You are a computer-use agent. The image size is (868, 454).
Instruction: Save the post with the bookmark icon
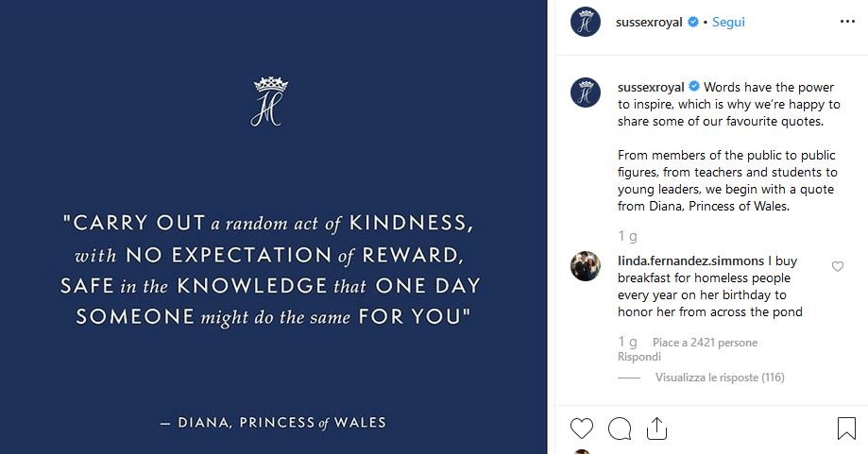[846, 429]
